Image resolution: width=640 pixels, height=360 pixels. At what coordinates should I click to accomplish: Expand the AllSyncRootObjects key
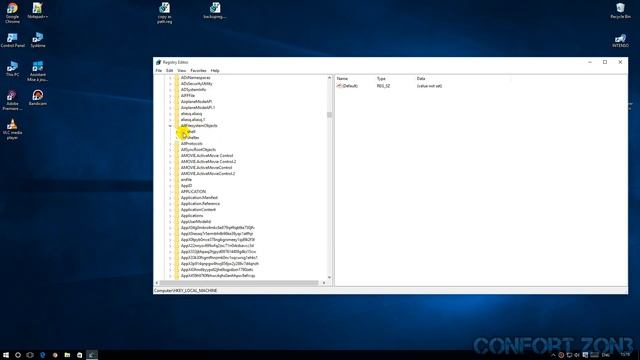tap(170, 150)
